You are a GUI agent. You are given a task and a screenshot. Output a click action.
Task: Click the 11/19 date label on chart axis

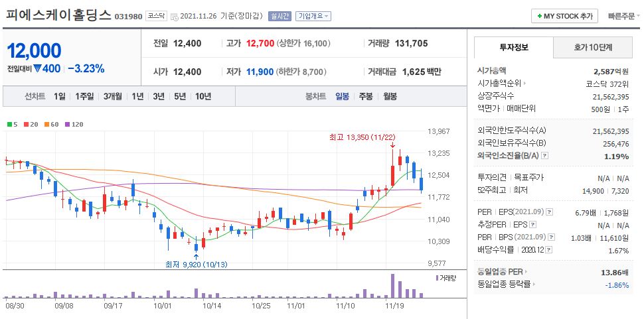click(393, 306)
